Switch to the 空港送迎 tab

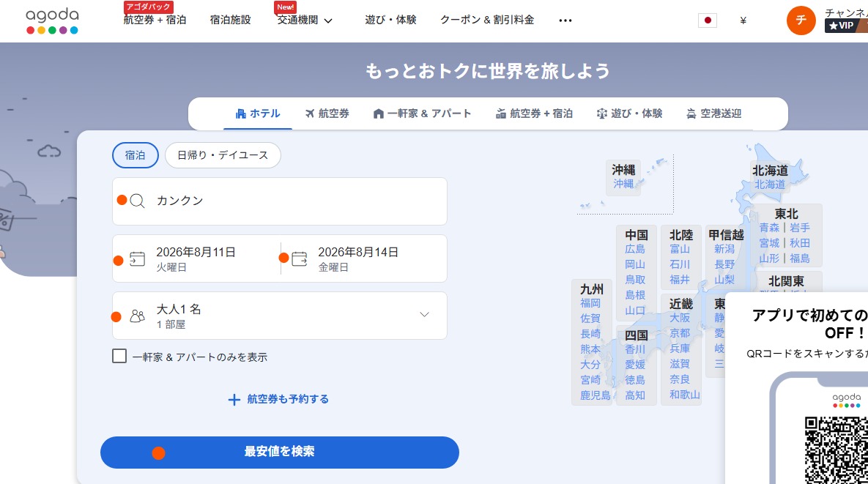[x=713, y=113]
